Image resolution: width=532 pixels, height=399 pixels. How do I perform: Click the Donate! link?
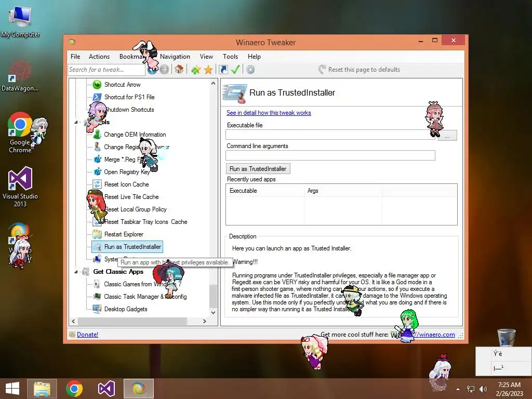tap(87, 335)
